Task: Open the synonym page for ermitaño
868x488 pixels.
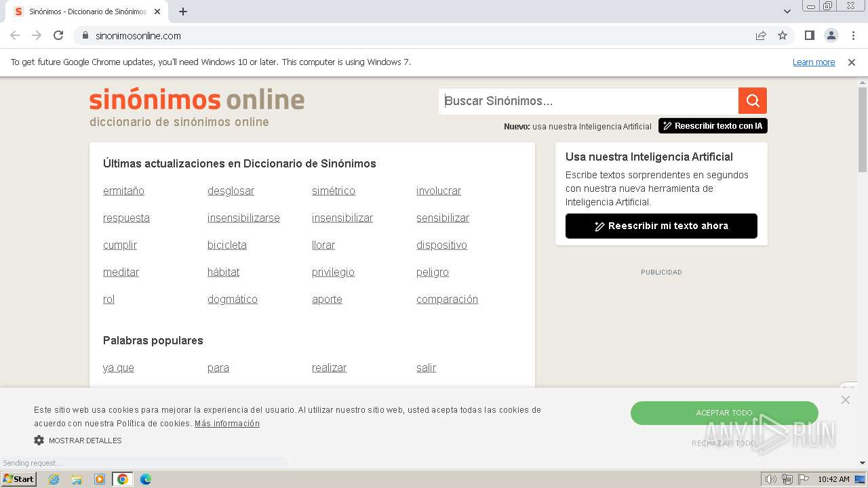Action: coord(123,191)
